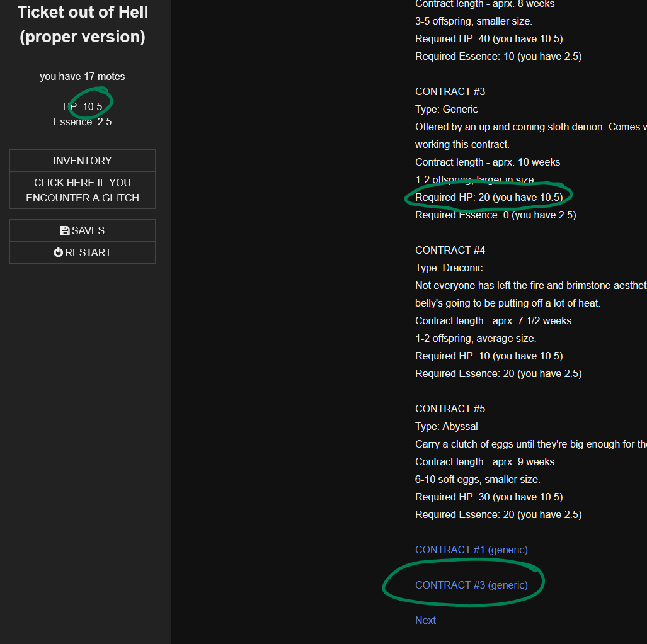Click the floppy disk save icon
The image size is (647, 644).
(65, 230)
